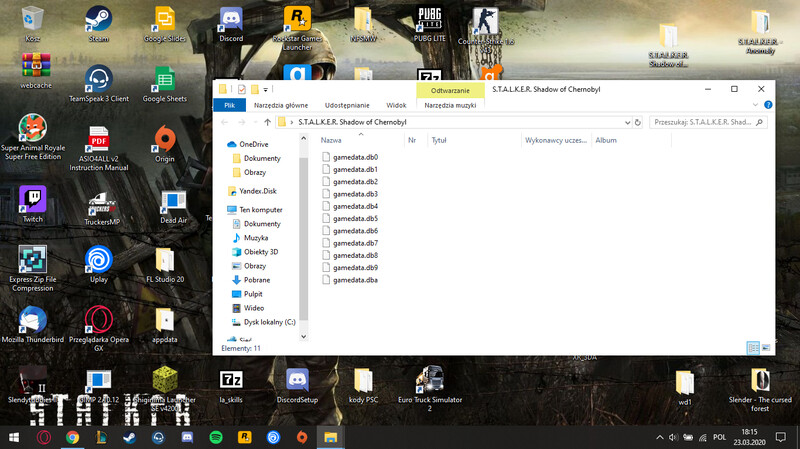Switch to the large icons view
800x449 pixels.
click(766, 347)
